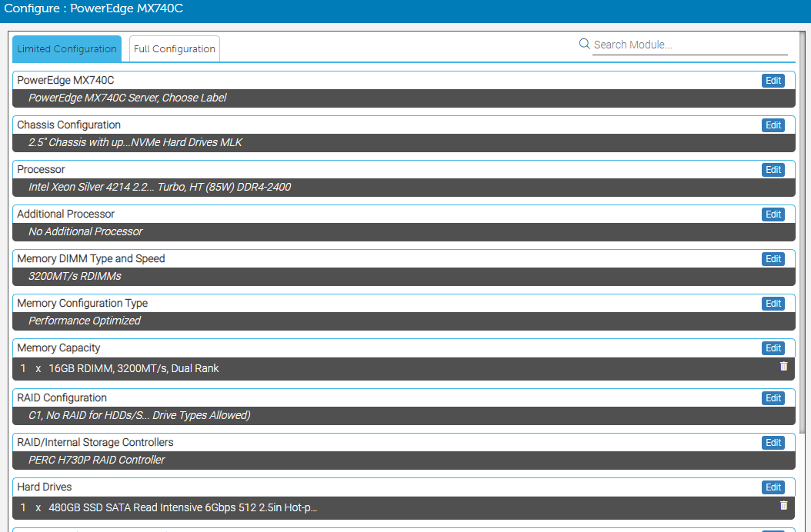
Task: Switch to Full Configuration tab
Action: [175, 49]
